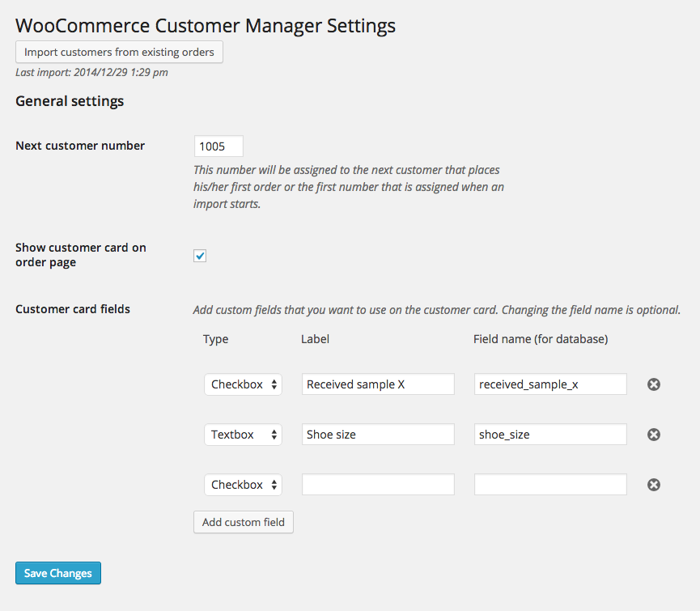Disable showing customer card on order page
700x611 pixels.
tap(199, 256)
